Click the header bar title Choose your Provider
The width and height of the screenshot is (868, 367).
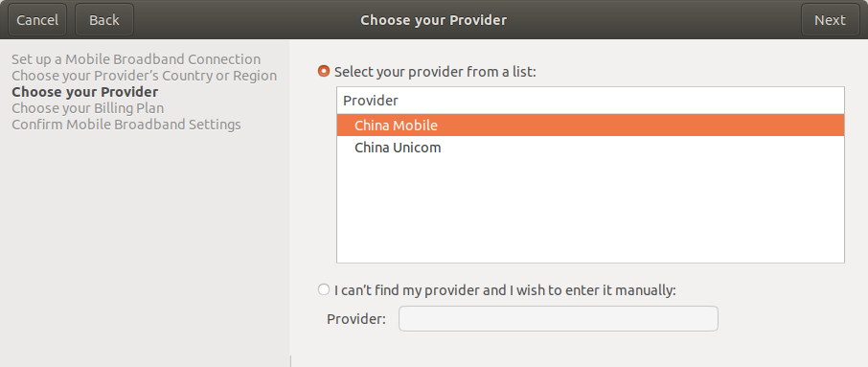click(x=433, y=20)
